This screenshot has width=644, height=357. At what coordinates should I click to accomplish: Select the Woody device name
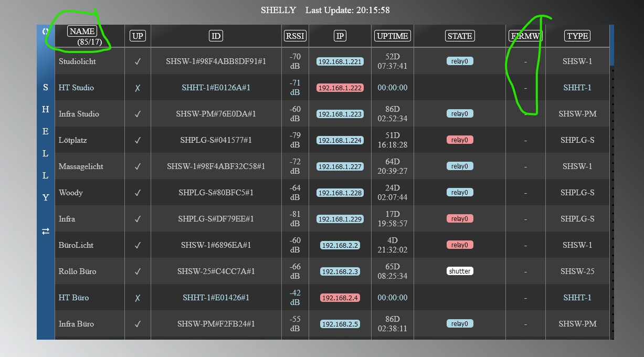click(x=71, y=193)
